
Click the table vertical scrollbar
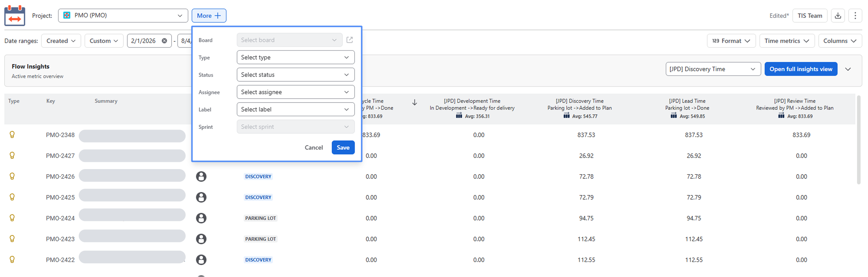pyautogui.click(x=859, y=140)
